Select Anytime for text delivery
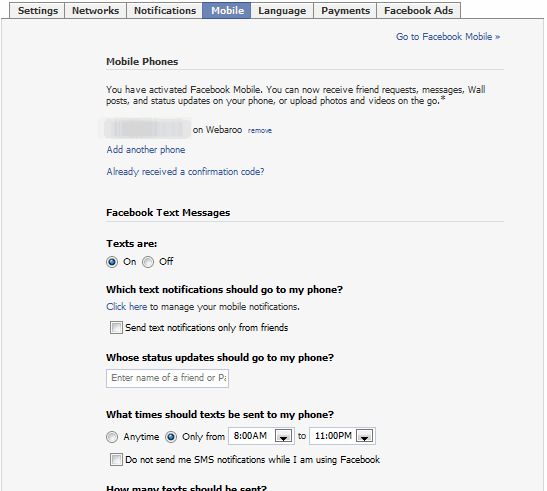Image resolution: width=547 pixels, height=491 pixels. [x=112, y=437]
